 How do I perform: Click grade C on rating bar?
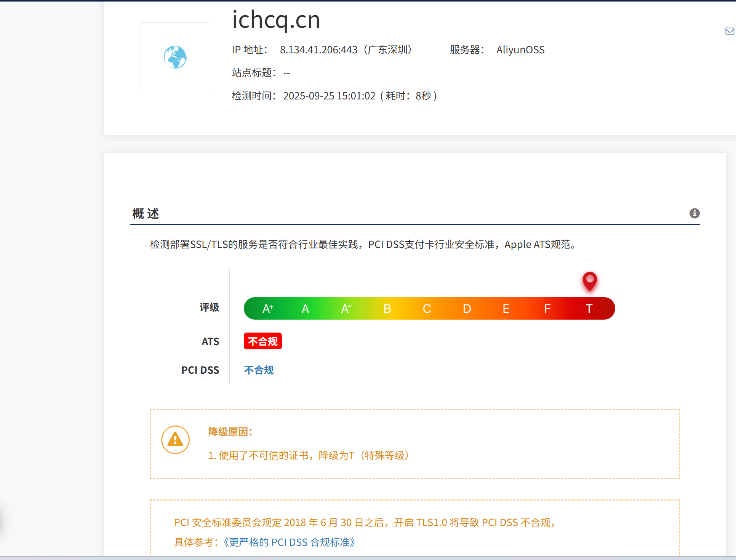(x=427, y=309)
